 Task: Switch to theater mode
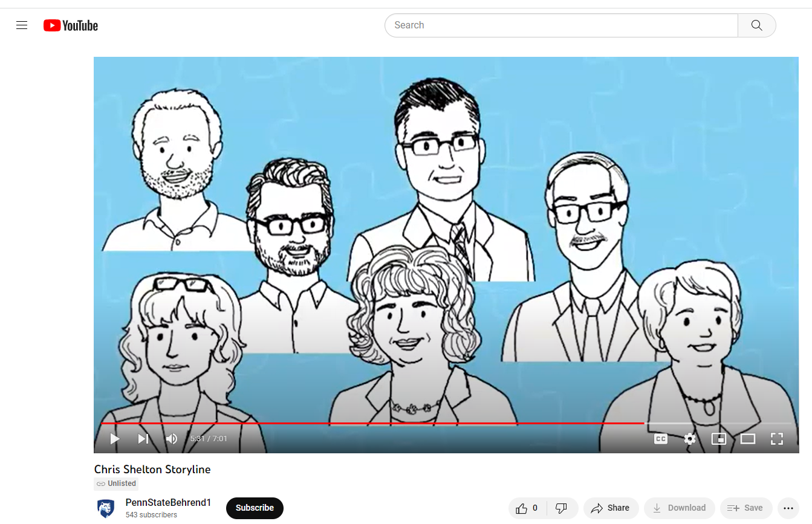[x=748, y=439]
